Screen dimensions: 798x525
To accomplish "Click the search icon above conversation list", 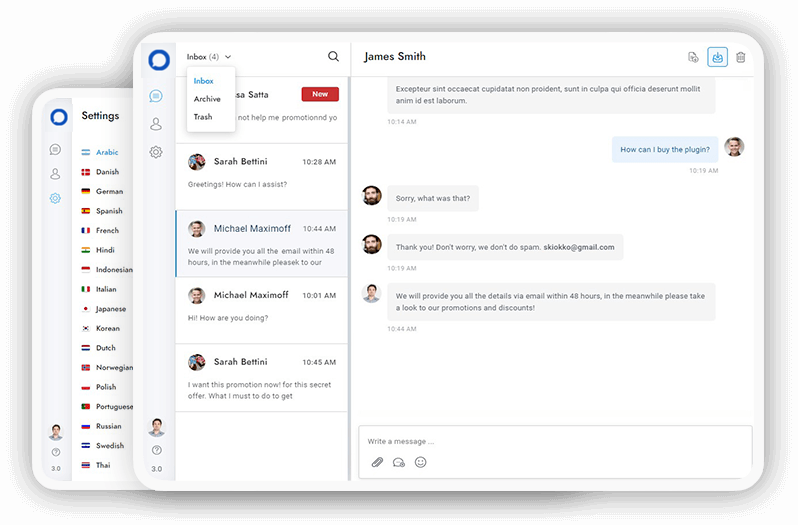I will pos(333,56).
